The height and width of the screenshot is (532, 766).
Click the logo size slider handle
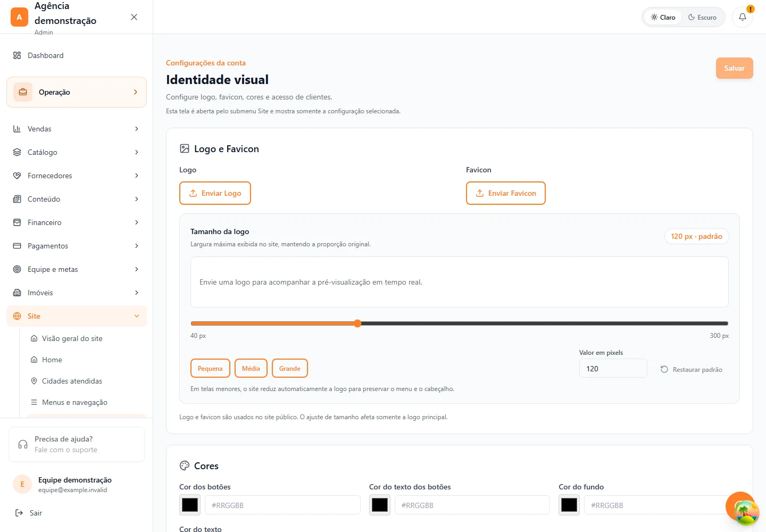(357, 323)
